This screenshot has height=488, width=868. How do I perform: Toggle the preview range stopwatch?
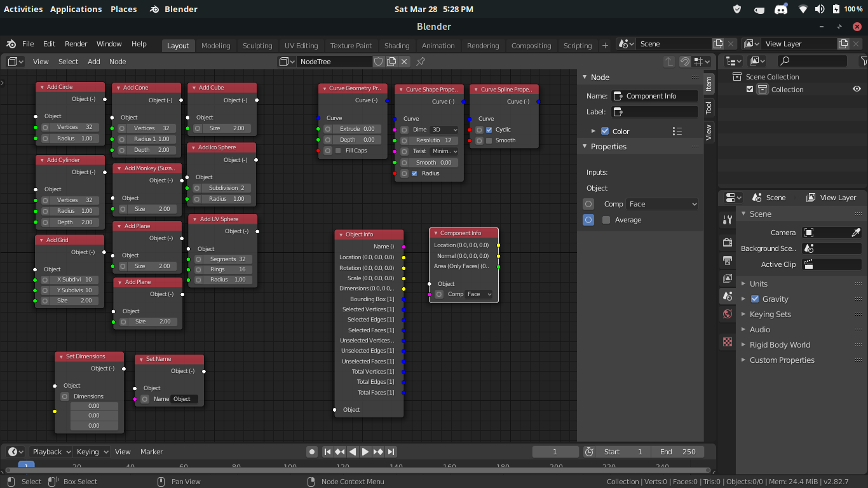click(589, 452)
